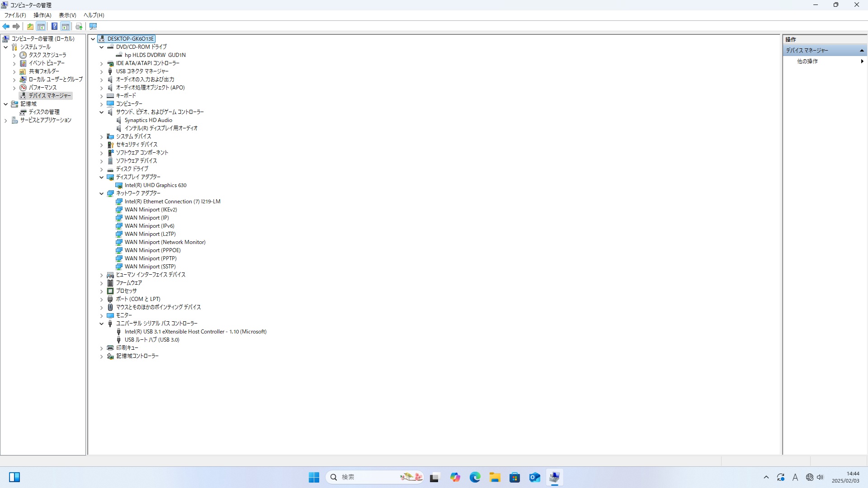Collapse ユニバーサル シリアル バス コントローラー category
The width and height of the screenshot is (868, 488).
[102, 324]
